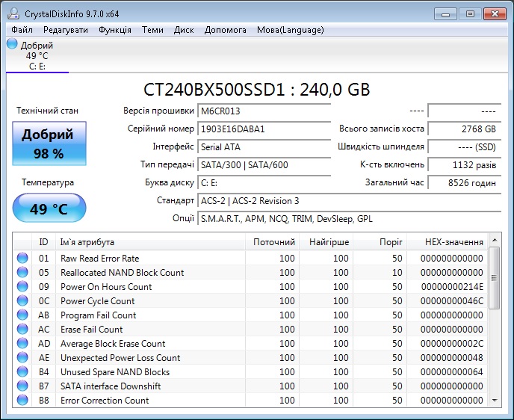Viewport: 514px width, 420px height.
Task: Open the Файл menu
Action: [22, 30]
